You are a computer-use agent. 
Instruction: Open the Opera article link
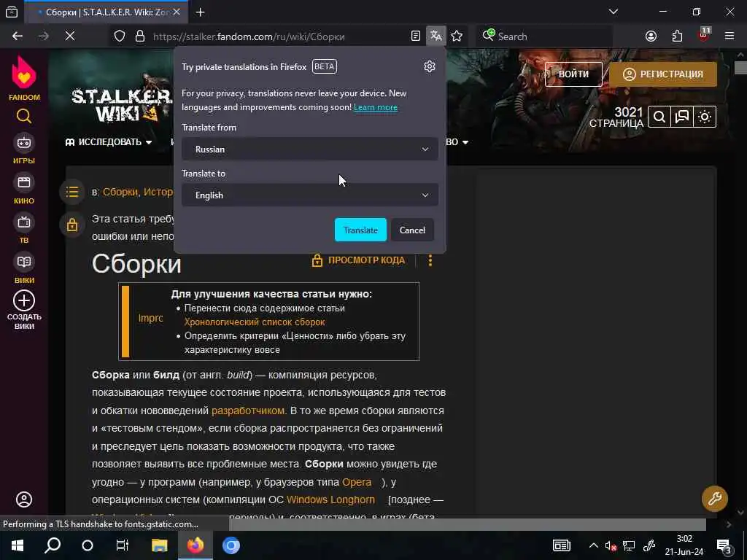[x=356, y=482]
